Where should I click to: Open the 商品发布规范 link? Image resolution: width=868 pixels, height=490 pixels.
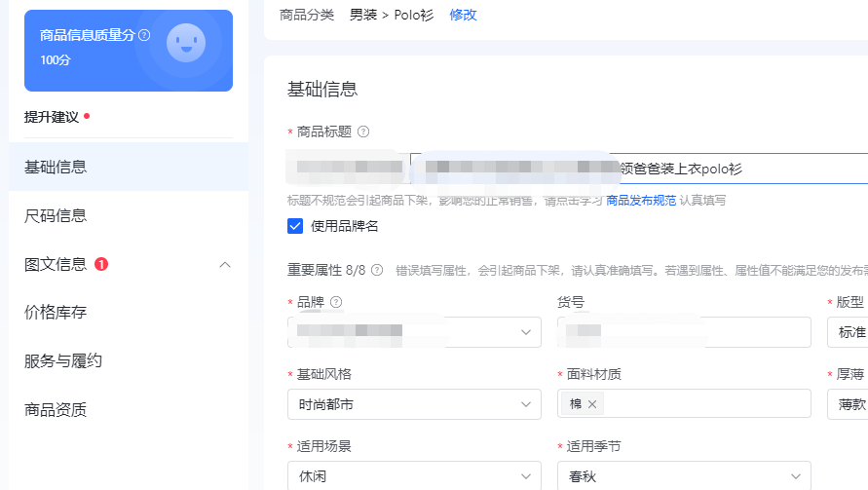click(641, 201)
